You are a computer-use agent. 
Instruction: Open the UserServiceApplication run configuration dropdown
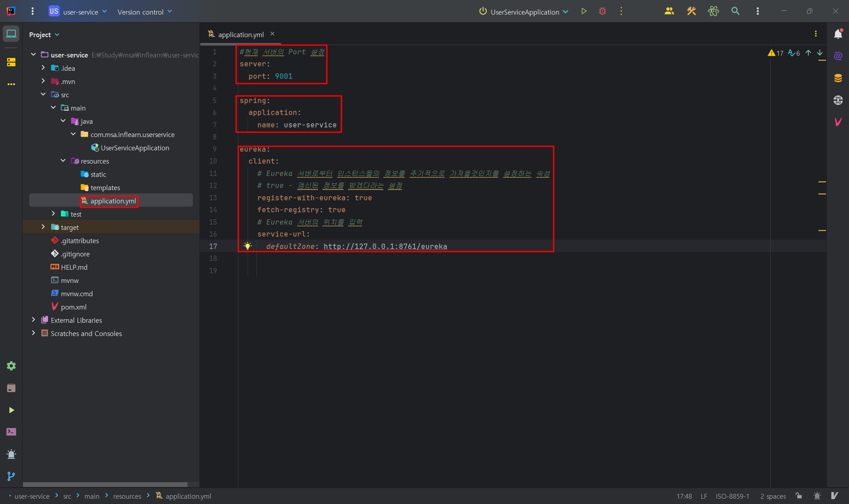click(x=524, y=12)
